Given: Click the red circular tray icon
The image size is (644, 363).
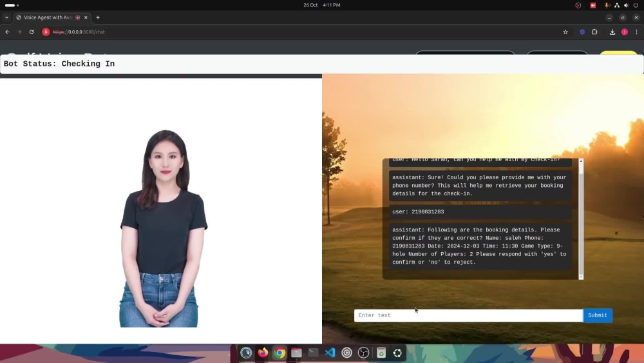Looking at the screenshot, I should tap(578, 5).
